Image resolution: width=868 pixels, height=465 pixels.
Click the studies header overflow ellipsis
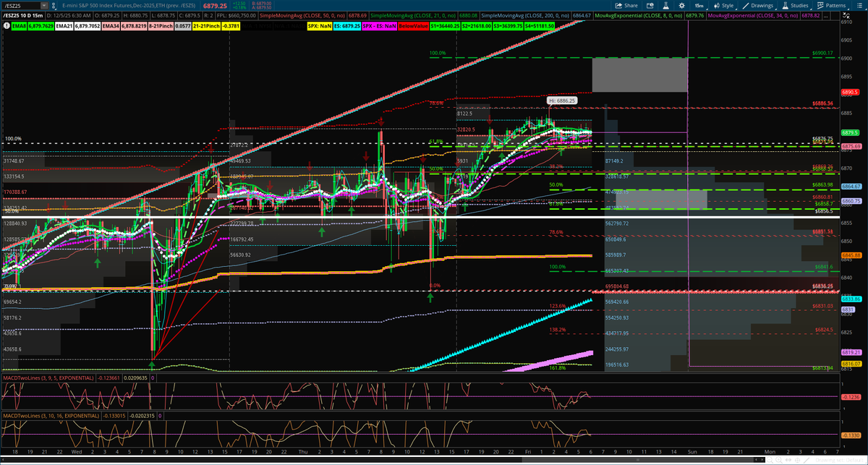coord(825,16)
